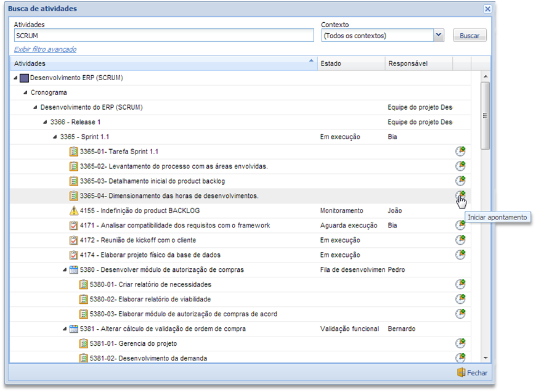536x392 pixels.
Task: Click state "Aguarda execução" of 4171
Action: click(349, 226)
